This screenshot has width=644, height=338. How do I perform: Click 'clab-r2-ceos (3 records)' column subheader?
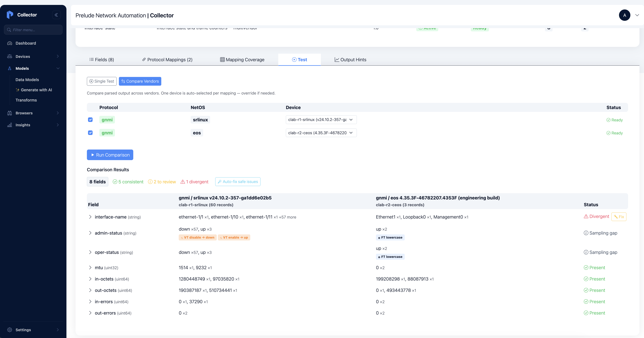[x=400, y=205]
